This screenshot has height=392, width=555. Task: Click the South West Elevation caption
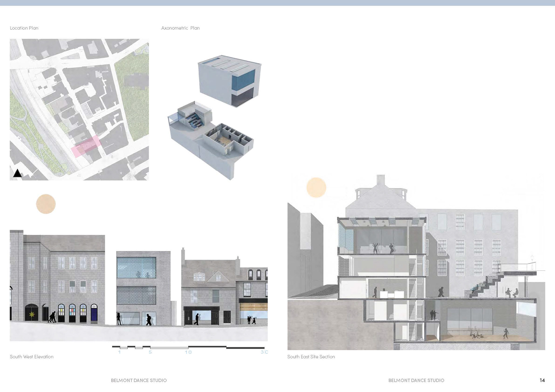(x=32, y=357)
